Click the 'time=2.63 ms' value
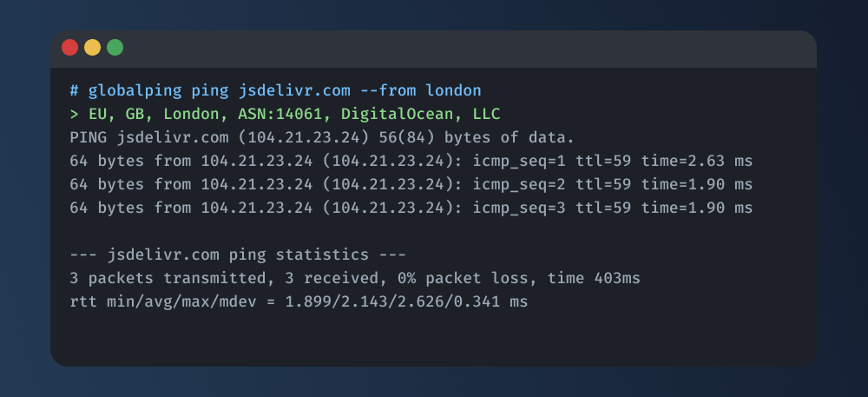Screen dimensions: 868x397 (x=697, y=161)
